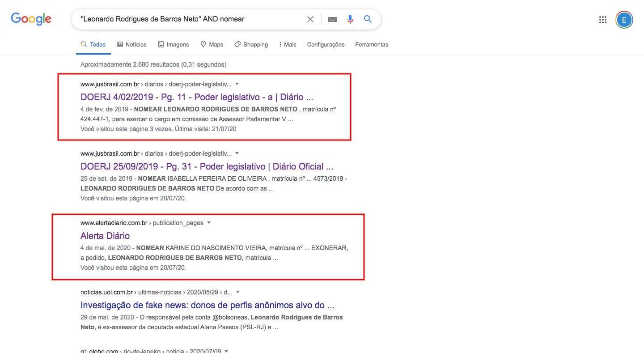Select the Todas search tab
The width and height of the screenshot is (644, 353).
93,44
